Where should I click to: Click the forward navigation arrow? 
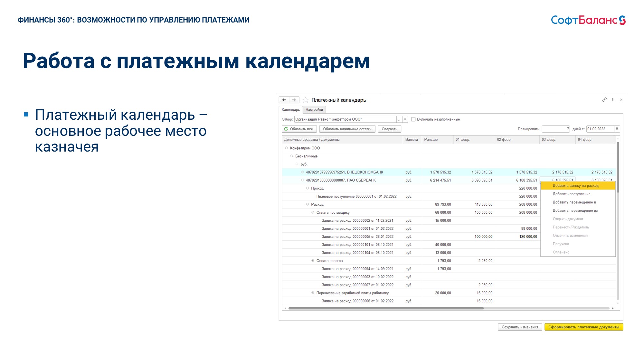click(294, 100)
